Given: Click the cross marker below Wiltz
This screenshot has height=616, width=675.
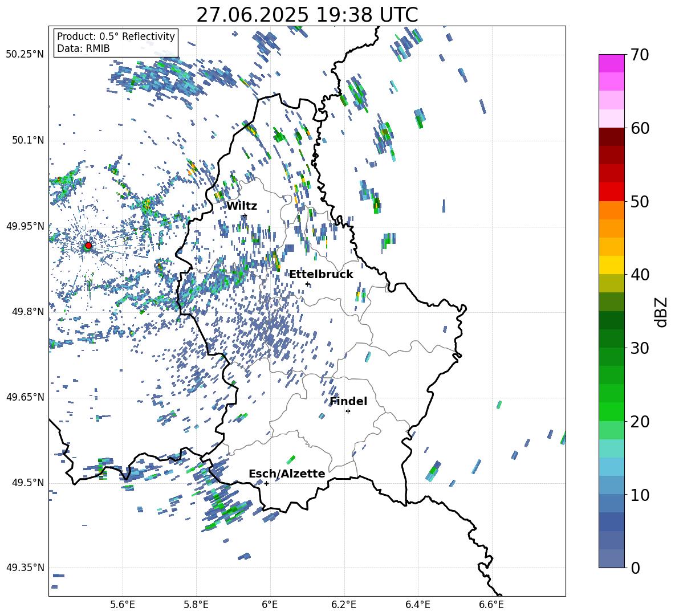Looking at the screenshot, I should click(245, 215).
